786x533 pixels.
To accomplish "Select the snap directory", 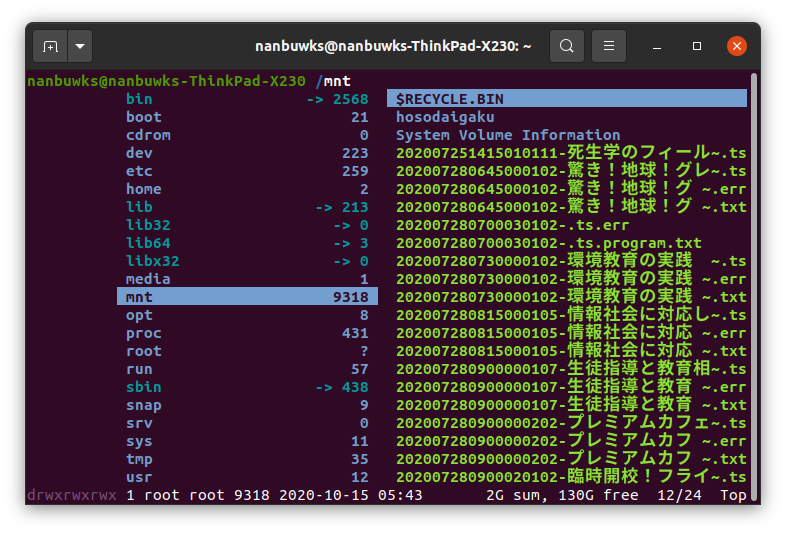I will [247, 406].
